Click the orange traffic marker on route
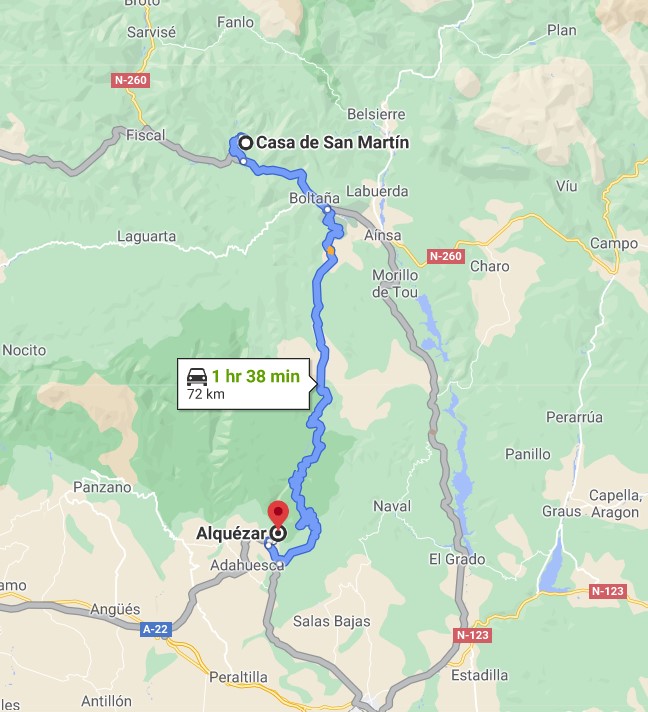 click(x=331, y=250)
